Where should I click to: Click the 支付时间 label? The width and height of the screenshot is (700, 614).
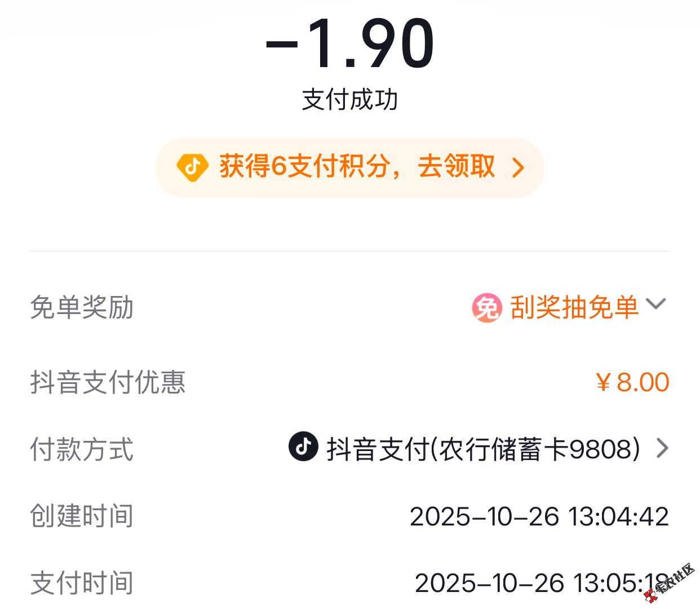82,583
